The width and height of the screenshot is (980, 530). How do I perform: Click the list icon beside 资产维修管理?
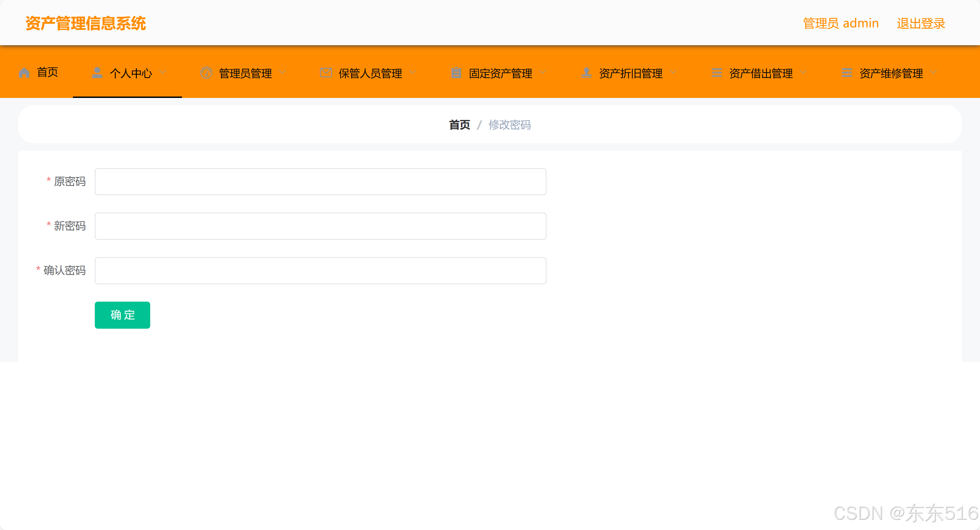pyautogui.click(x=847, y=72)
